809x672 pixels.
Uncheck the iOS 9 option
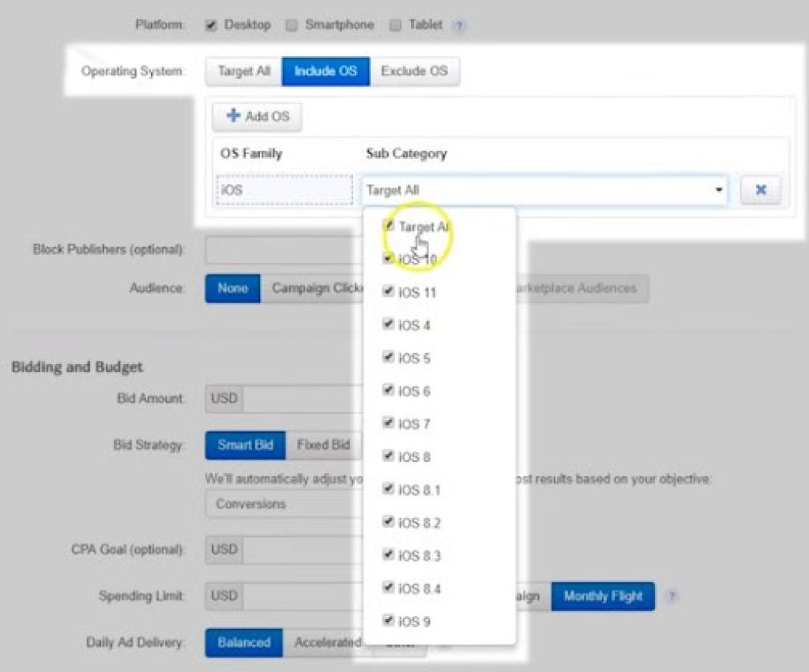point(388,621)
